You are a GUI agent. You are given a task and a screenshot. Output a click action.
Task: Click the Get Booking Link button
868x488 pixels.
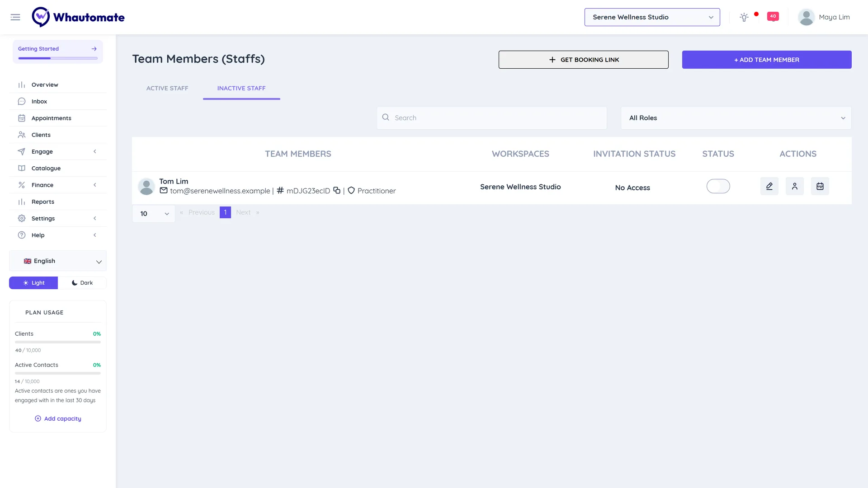pos(583,60)
